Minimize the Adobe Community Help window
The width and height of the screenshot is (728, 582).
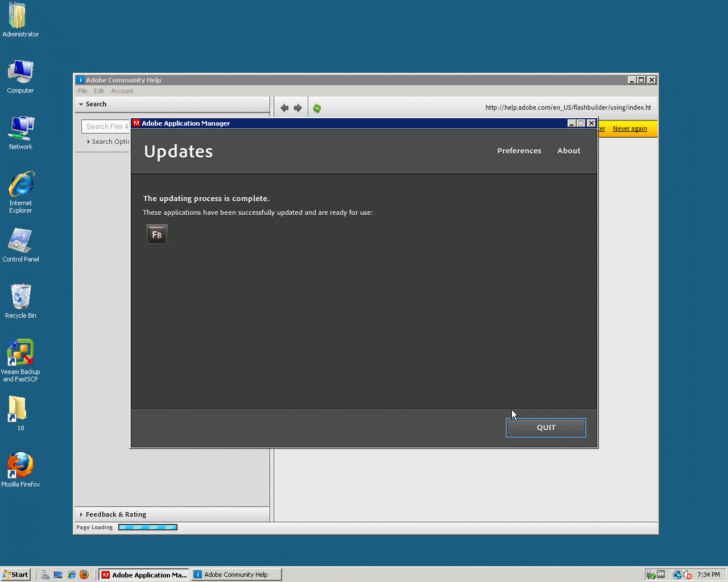tap(632, 80)
